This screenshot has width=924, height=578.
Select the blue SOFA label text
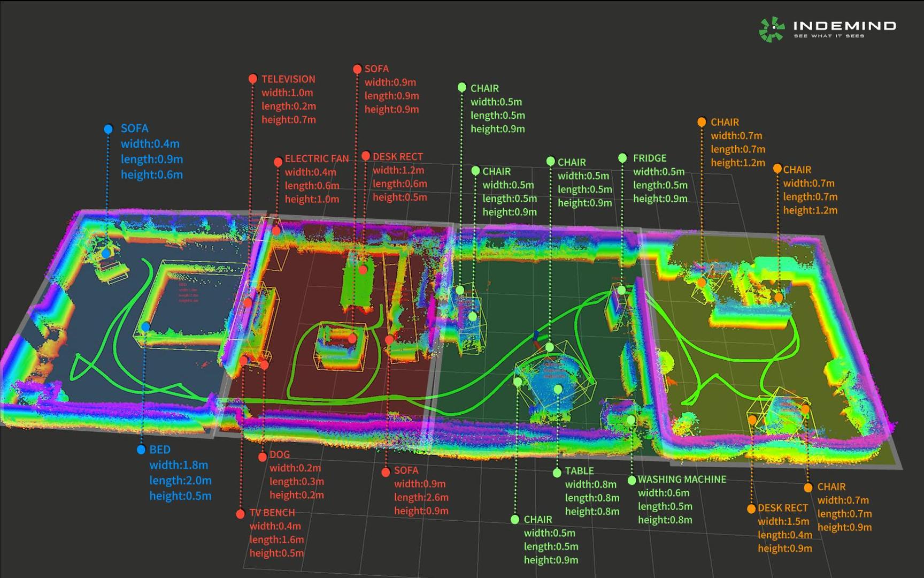pyautogui.click(x=134, y=128)
